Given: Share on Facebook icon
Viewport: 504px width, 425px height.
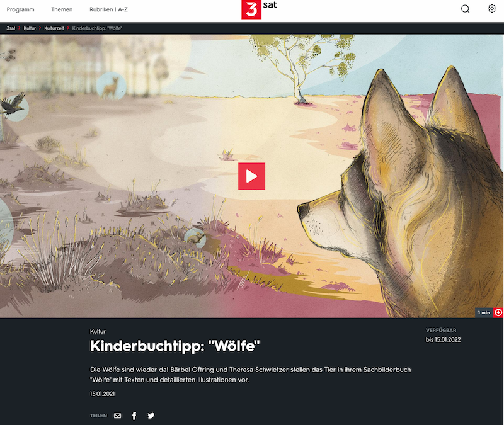Looking at the screenshot, I should (134, 416).
